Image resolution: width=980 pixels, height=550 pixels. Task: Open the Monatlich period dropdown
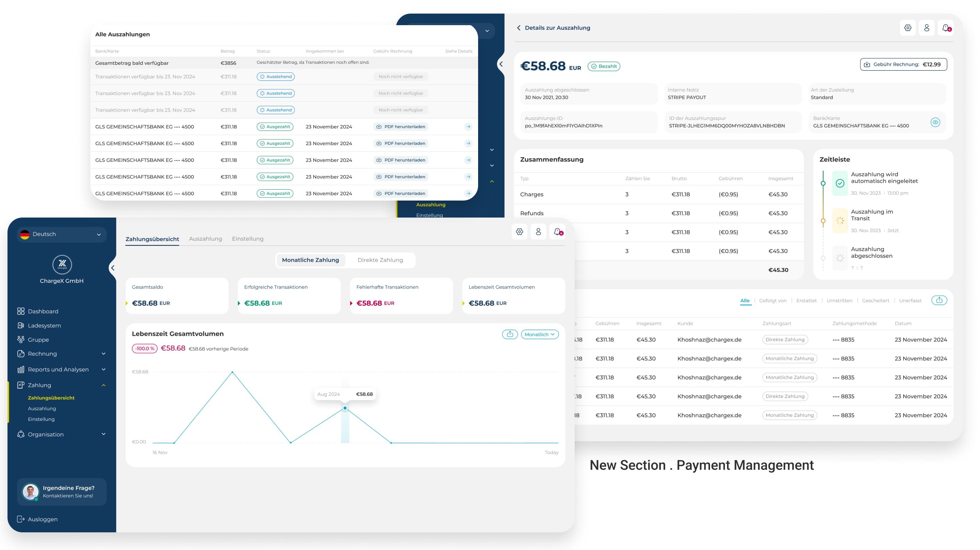[x=539, y=334]
